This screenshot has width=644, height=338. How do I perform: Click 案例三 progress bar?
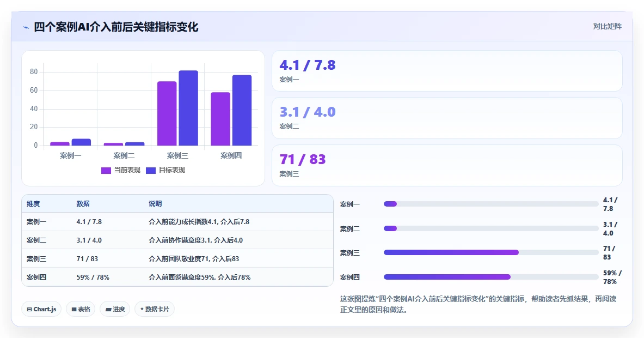pyautogui.click(x=491, y=252)
